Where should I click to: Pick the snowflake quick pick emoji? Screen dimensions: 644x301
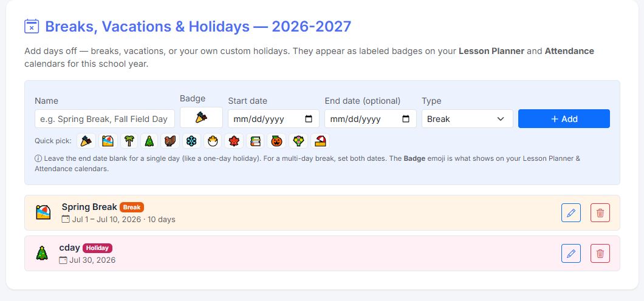pos(191,141)
